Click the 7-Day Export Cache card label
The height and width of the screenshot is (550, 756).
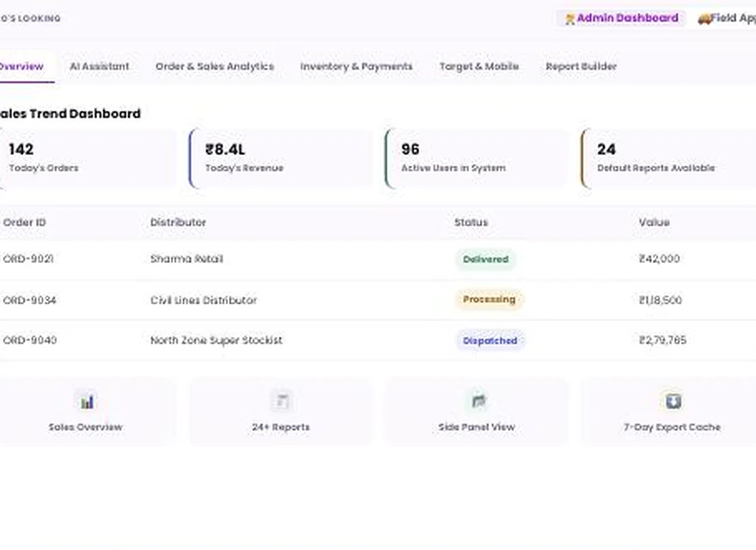672,427
